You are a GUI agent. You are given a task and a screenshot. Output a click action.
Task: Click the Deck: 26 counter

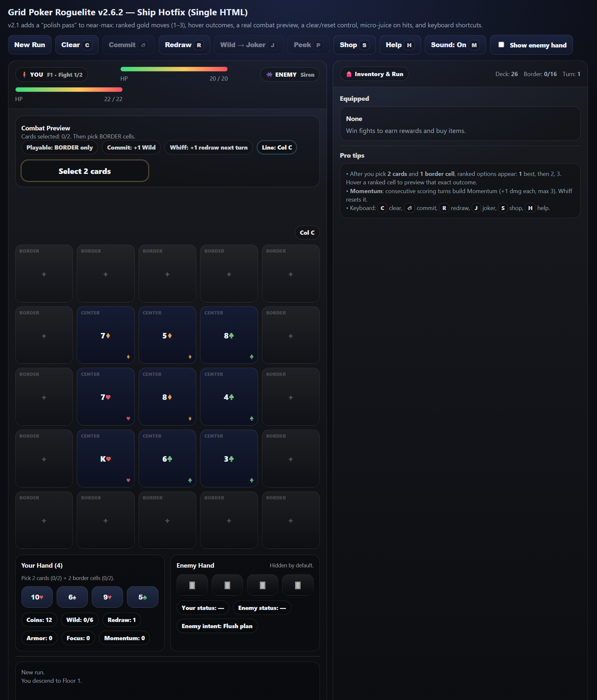[x=507, y=74]
